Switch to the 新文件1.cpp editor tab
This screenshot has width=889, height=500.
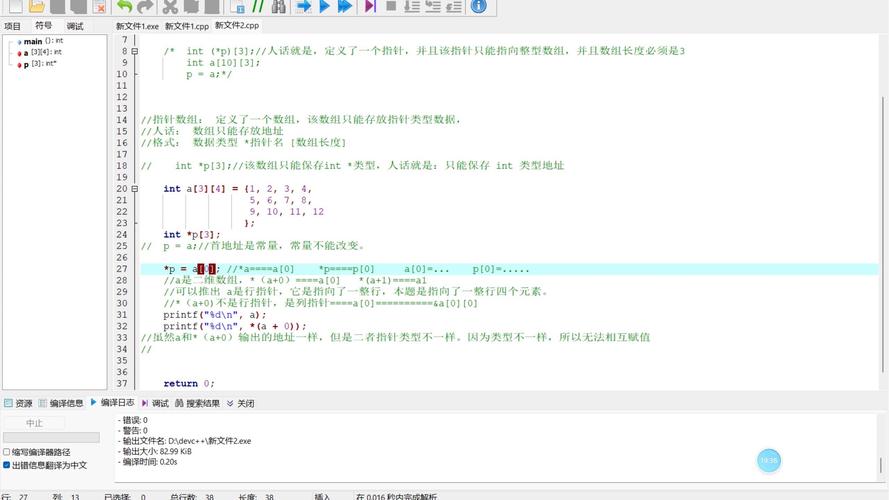tap(187, 26)
